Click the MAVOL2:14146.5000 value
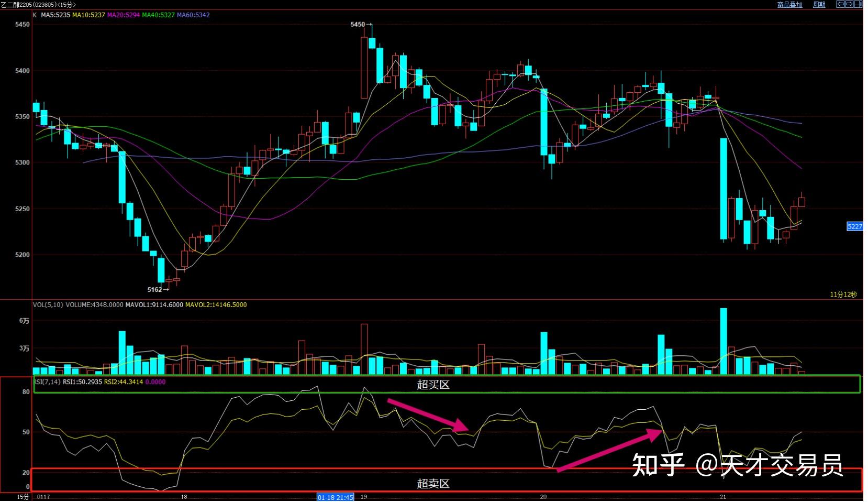 216,305
